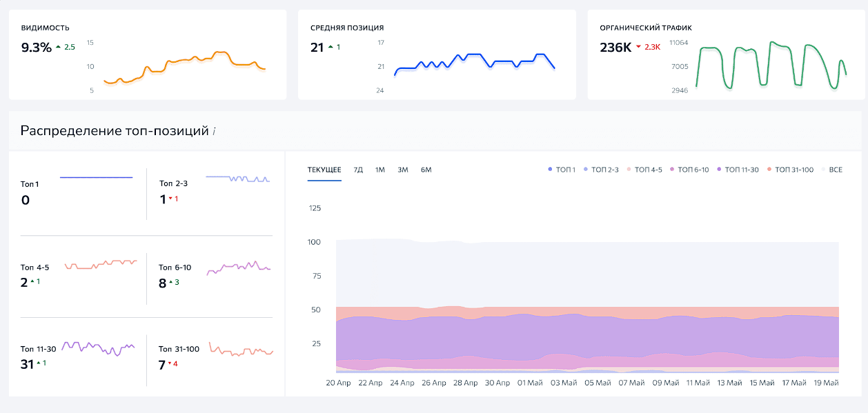Toggle the ТОП 1 legend series
This screenshot has width=868, height=413.
[x=562, y=170]
